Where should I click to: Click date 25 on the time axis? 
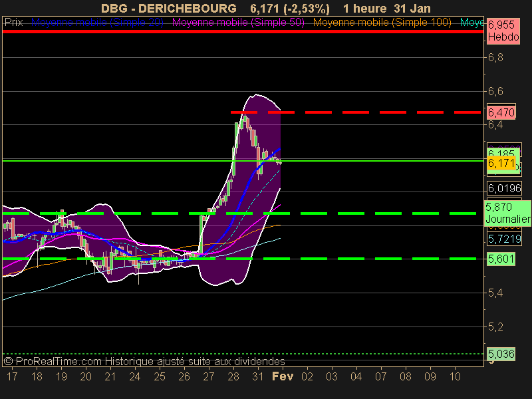click(x=160, y=376)
